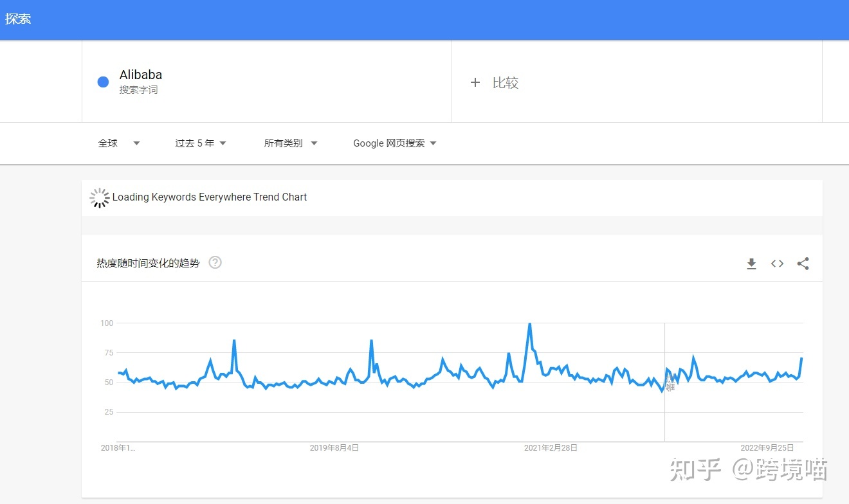Viewport: 849px width, 504px height.
Task: Click the 搜索字词 label under Alibaba
Action: (x=138, y=90)
